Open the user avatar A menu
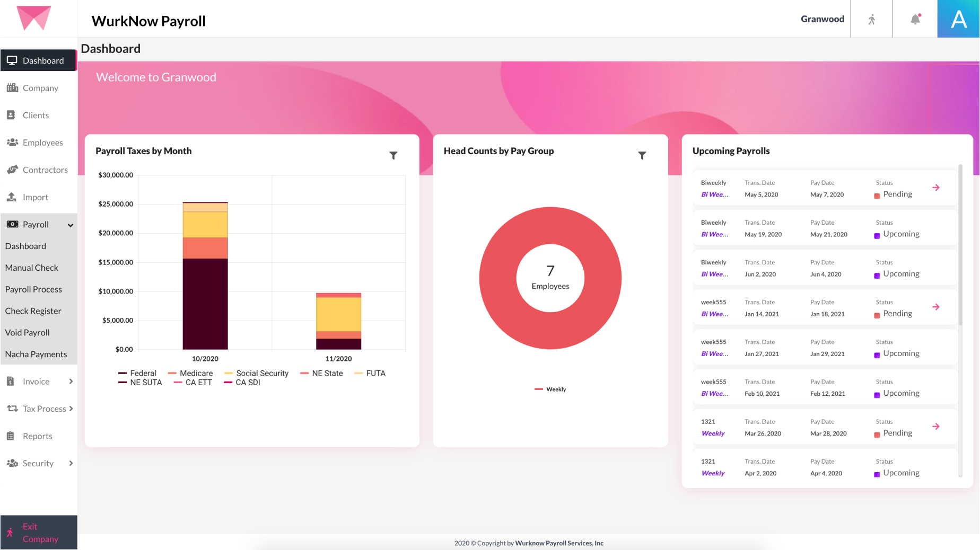Image resolution: width=980 pixels, height=550 pixels. (958, 19)
